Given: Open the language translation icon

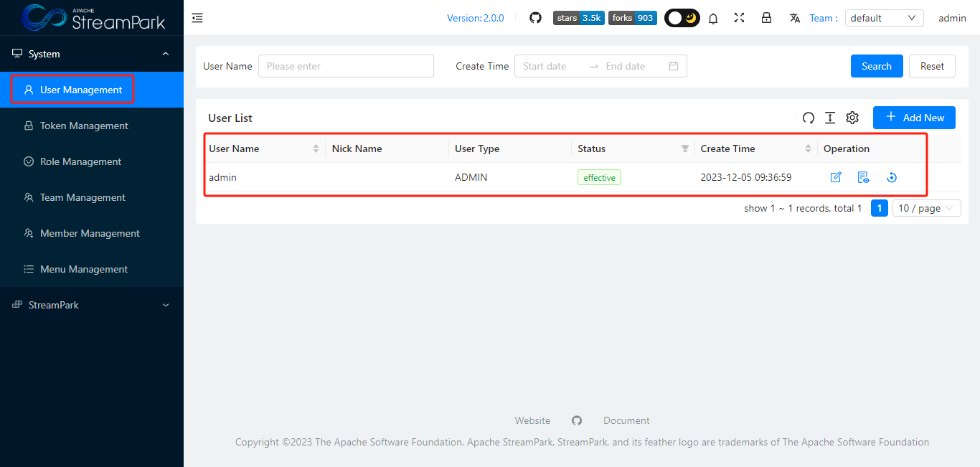Looking at the screenshot, I should pos(795,18).
